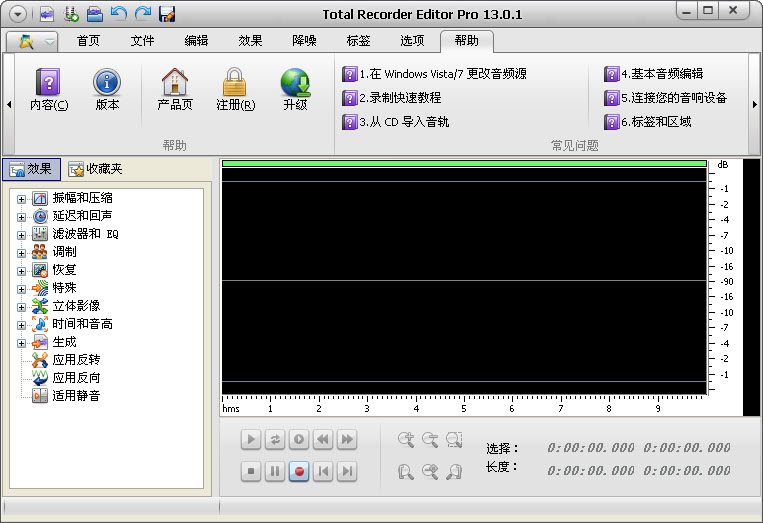Screen dimensions: 763x523
Task: Click the 5 mark on the time ruler
Action: click(x=464, y=409)
